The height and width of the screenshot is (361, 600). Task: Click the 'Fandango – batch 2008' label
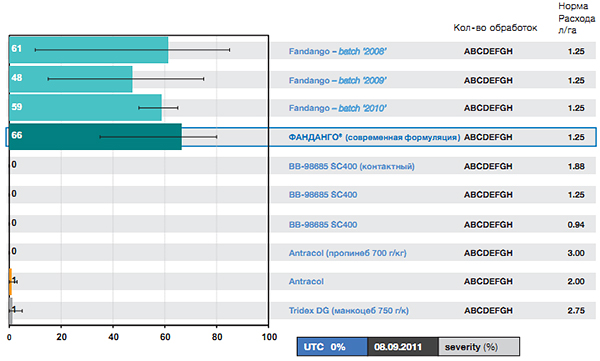coord(337,51)
